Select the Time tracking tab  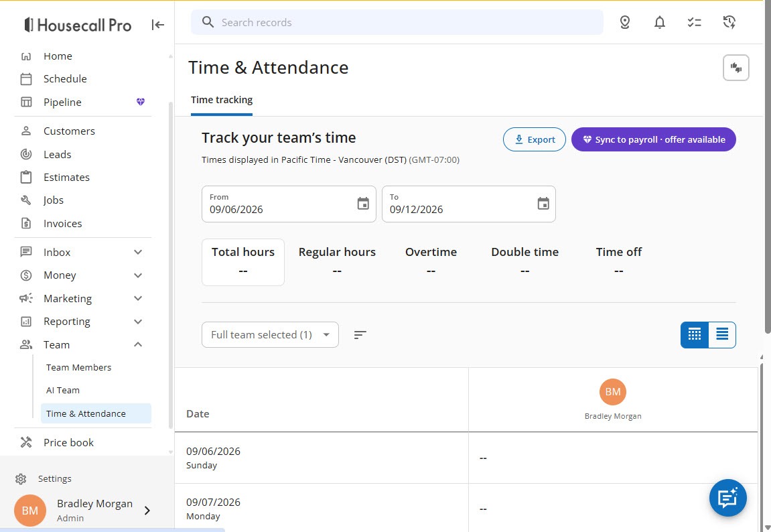tap(222, 100)
